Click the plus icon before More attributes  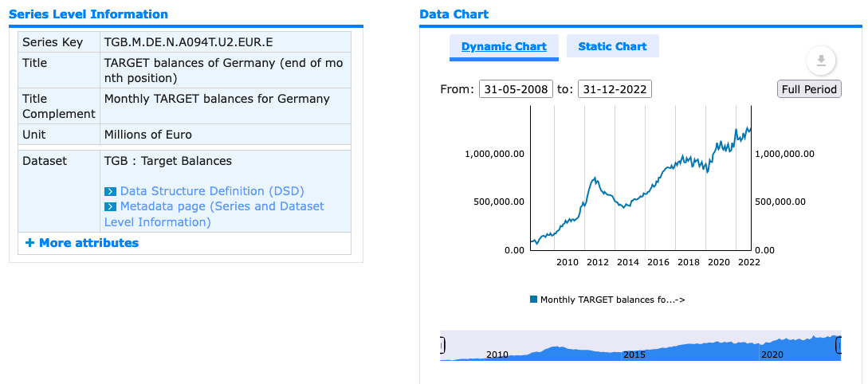(30, 243)
